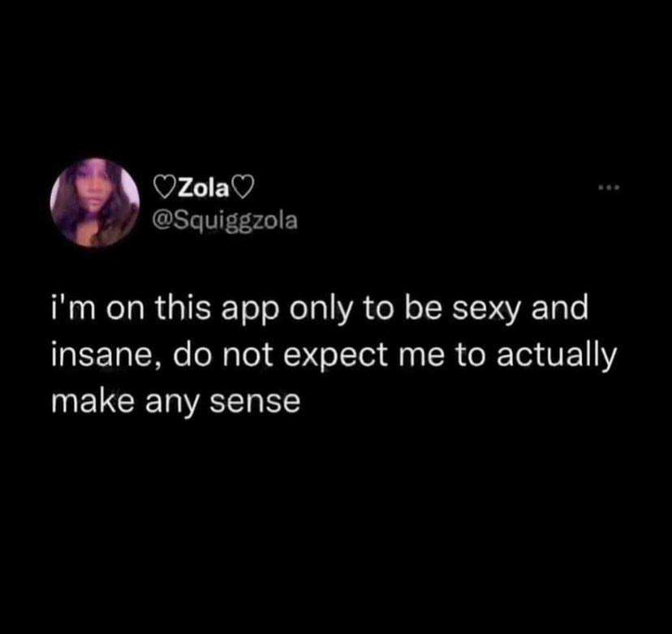This screenshot has width=672, height=634.
Task: Click the tweet line starting with insane
Action: pyautogui.click(x=334, y=356)
